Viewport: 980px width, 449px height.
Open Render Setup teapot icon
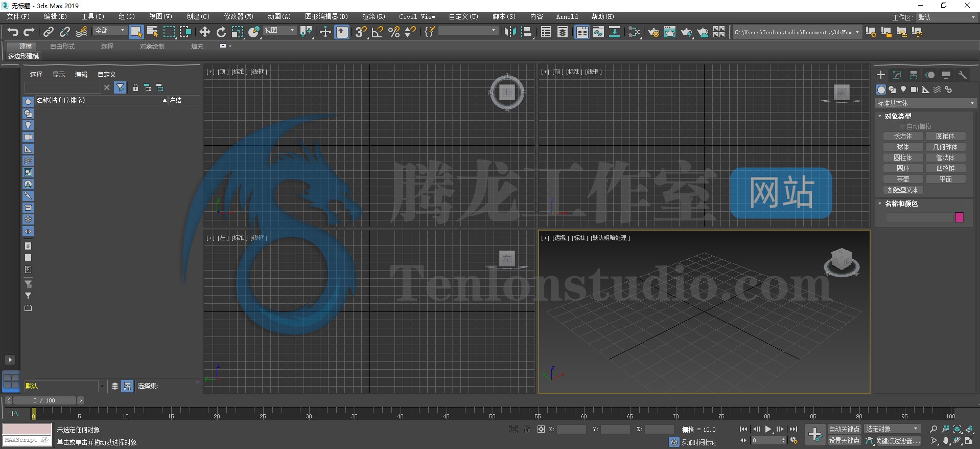[654, 32]
